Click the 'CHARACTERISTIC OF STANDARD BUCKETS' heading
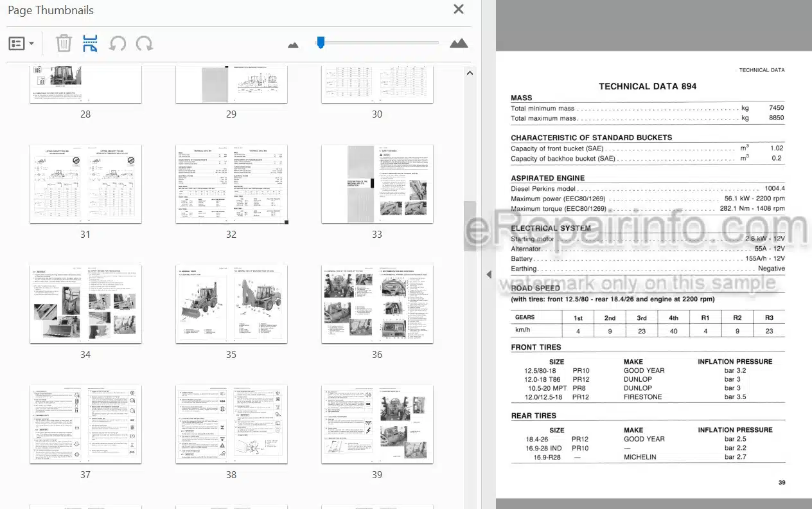The width and height of the screenshot is (812, 509). (591, 138)
